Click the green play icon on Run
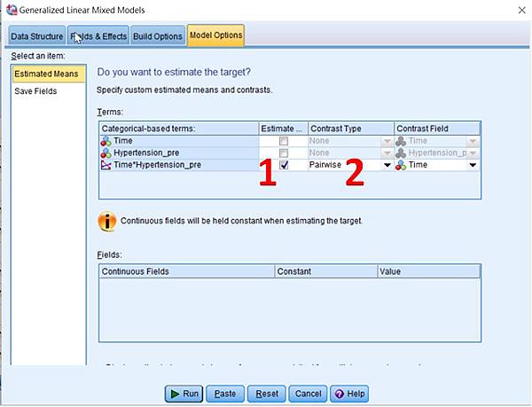 175,394
